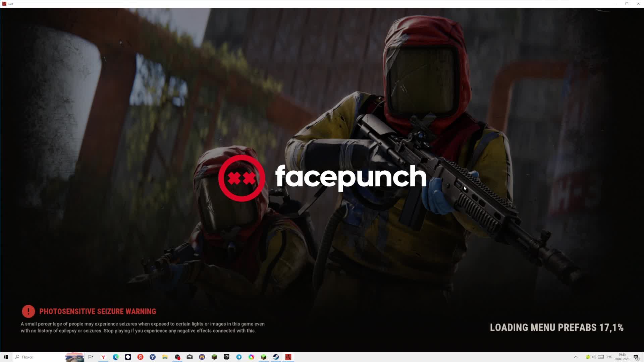This screenshot has height=362, width=644.
Task: Open the Windows Start menu
Action: pyautogui.click(x=6, y=357)
